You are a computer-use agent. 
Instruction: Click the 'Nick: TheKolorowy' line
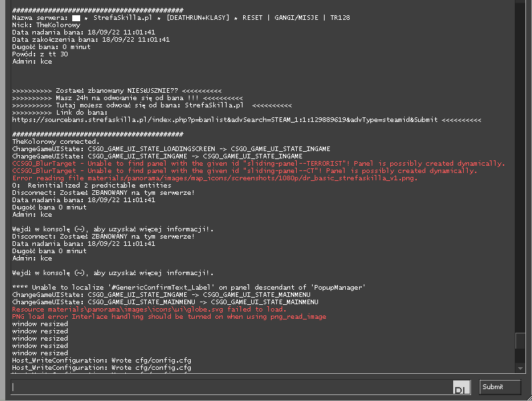pyautogui.click(x=46, y=25)
